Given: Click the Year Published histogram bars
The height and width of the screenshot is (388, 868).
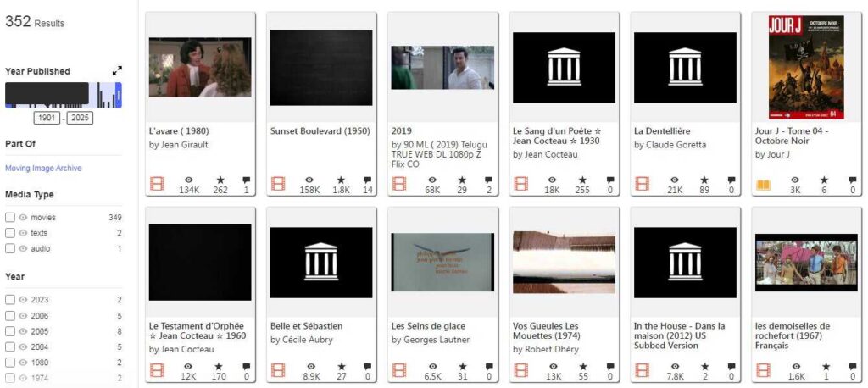Looking at the screenshot, I should pos(63,95).
